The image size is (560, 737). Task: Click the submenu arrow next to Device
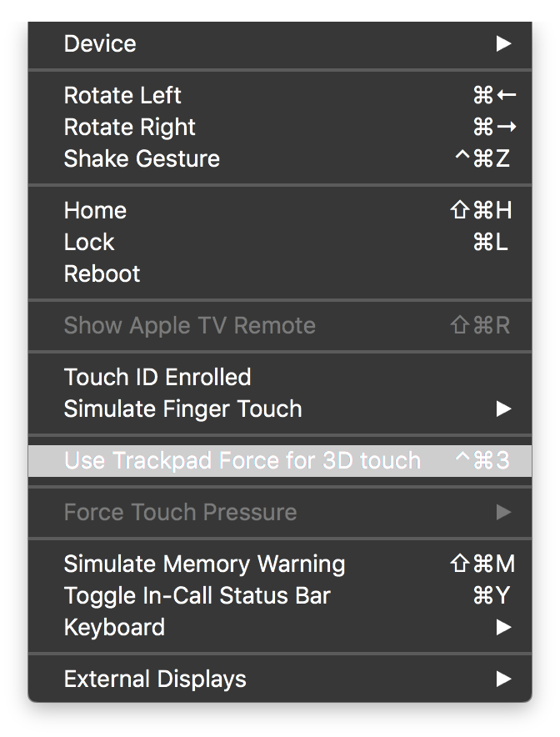pyautogui.click(x=503, y=43)
